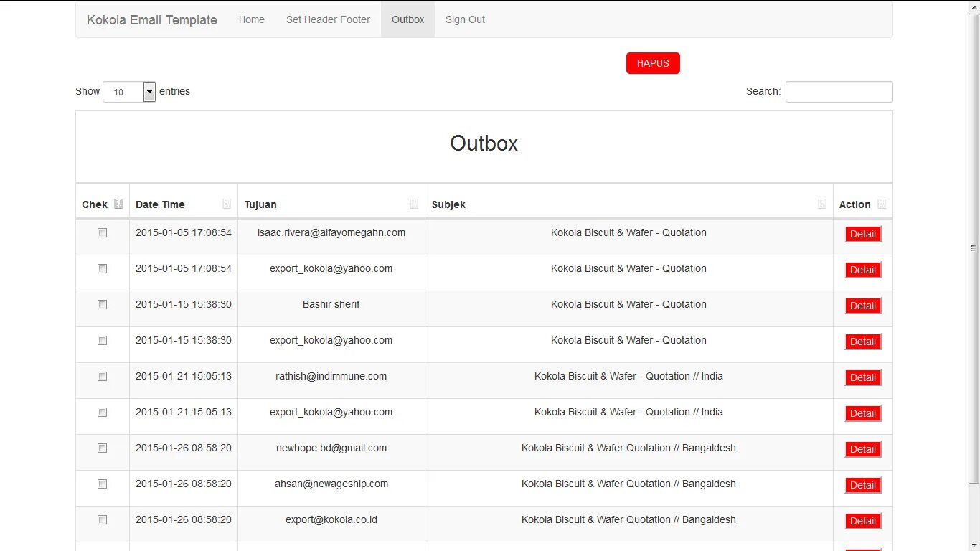Click the scrollbar up arrow

974,6
